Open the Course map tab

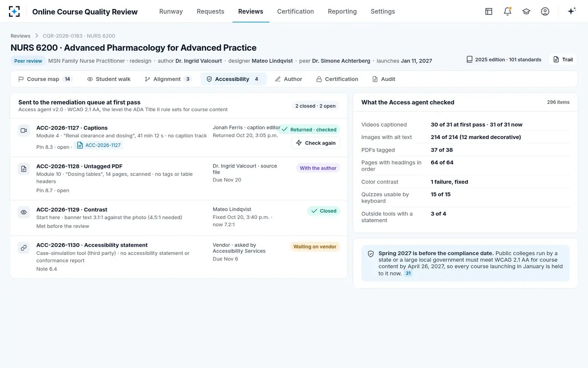[45, 79]
